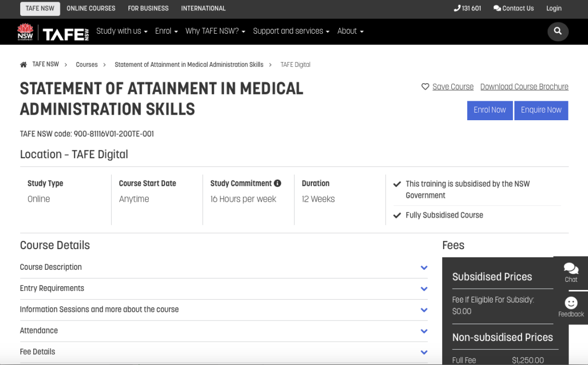Click Courses breadcrumb link
Viewport: 588px width, 365px height.
(87, 64)
